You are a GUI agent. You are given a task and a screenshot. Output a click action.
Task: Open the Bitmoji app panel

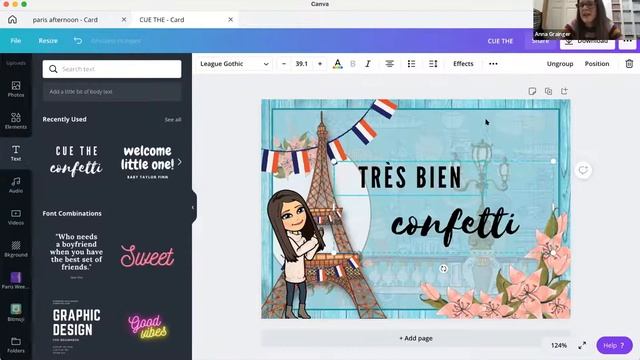tap(16, 312)
